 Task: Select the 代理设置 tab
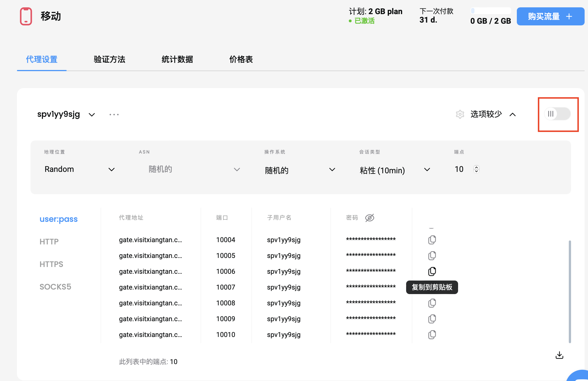pyautogui.click(x=42, y=60)
